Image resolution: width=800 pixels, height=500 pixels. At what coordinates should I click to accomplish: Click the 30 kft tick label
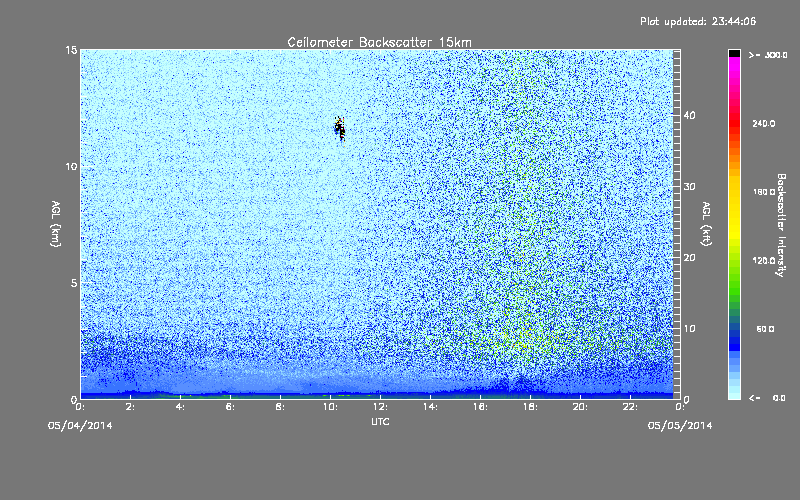pos(689,187)
